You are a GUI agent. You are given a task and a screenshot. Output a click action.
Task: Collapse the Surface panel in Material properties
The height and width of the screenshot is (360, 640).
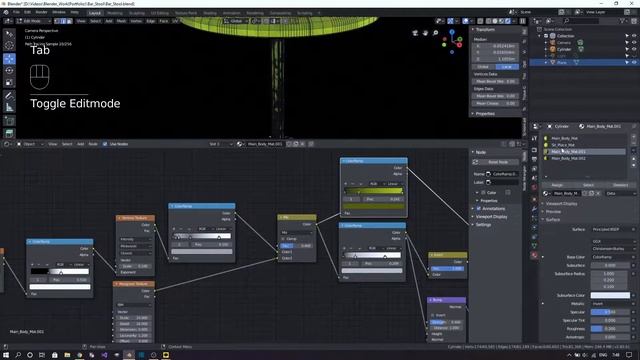[553, 220]
